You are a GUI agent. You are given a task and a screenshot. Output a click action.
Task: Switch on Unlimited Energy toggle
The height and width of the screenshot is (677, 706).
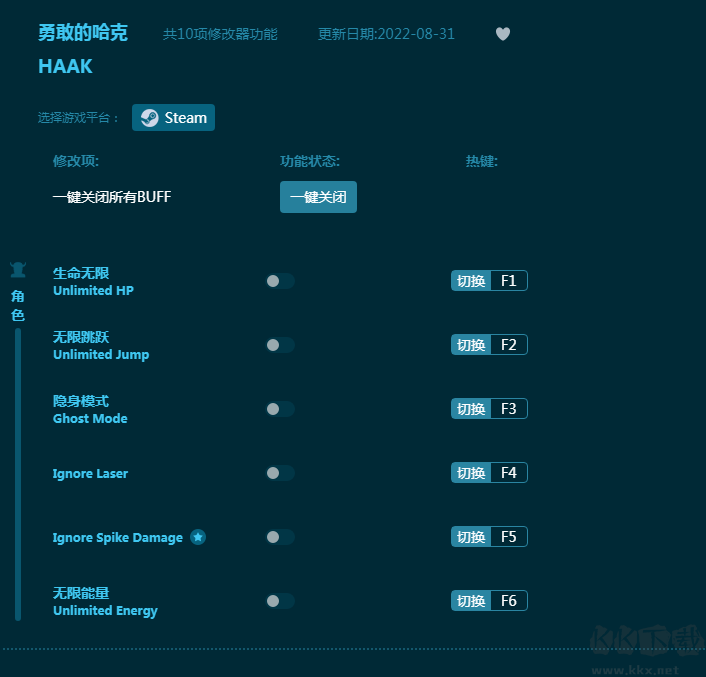click(x=280, y=600)
